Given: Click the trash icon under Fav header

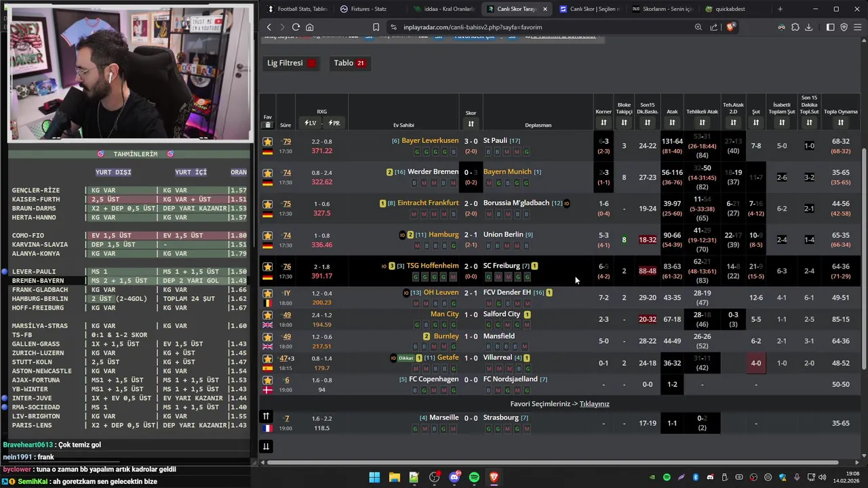Looking at the screenshot, I should [268, 125].
